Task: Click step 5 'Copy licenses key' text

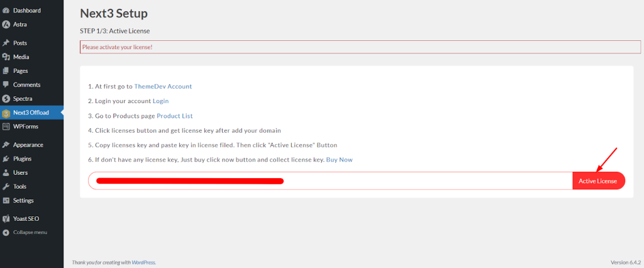Action: tap(213, 145)
